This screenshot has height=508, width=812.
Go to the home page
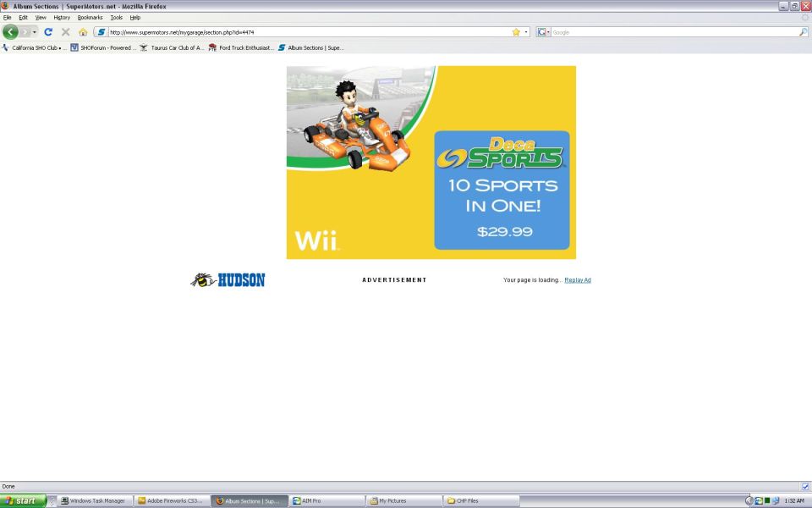pyautogui.click(x=83, y=32)
